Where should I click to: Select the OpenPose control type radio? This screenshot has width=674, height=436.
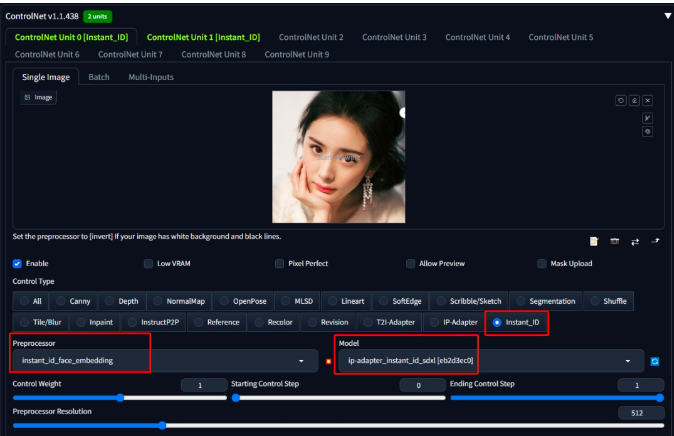click(x=226, y=301)
